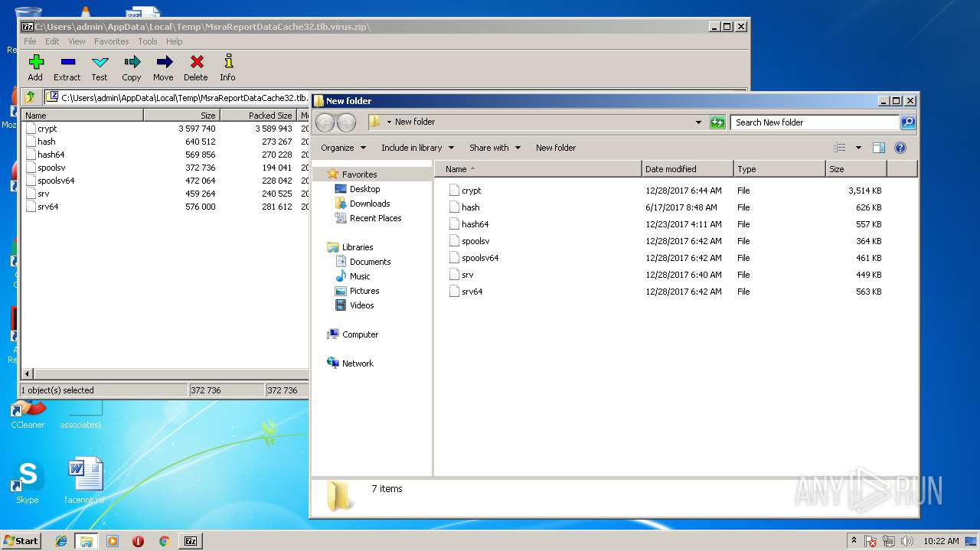
Task: Select spoolsv64 file in 7-Zip list
Action: tap(56, 181)
